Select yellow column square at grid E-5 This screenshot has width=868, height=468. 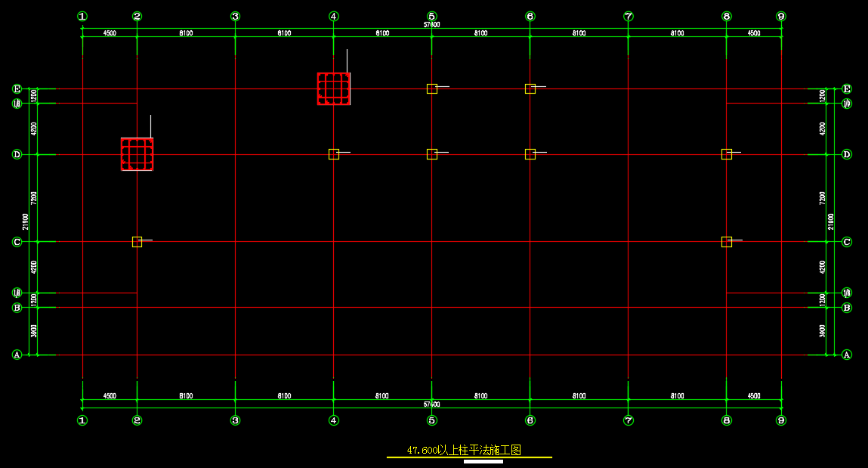(431, 88)
